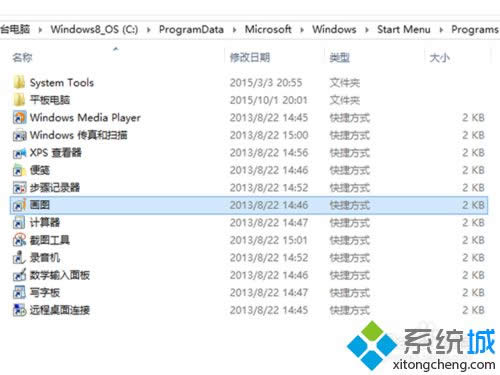
Task: Expand arrow after Microsoft breadcrumb
Action: tap(302, 30)
